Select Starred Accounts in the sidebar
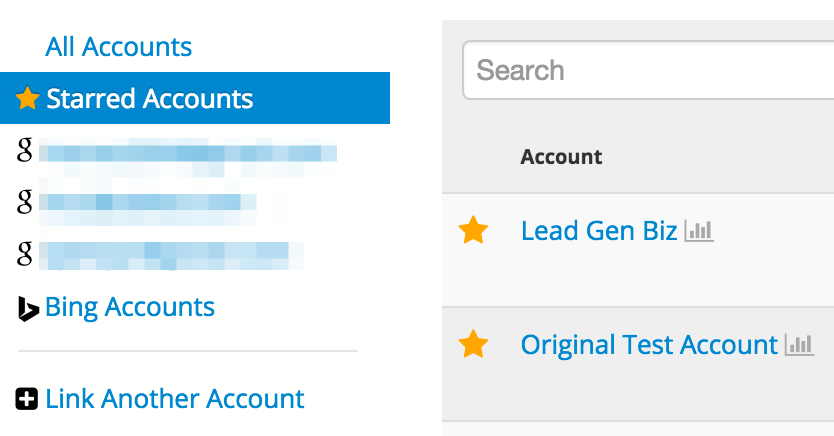The width and height of the screenshot is (834, 436). pos(195,98)
